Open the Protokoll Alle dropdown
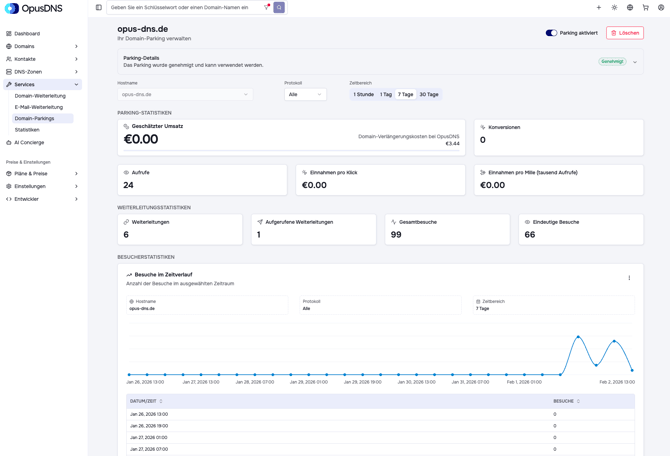Screen dimensions: 670x456 pos(305,94)
